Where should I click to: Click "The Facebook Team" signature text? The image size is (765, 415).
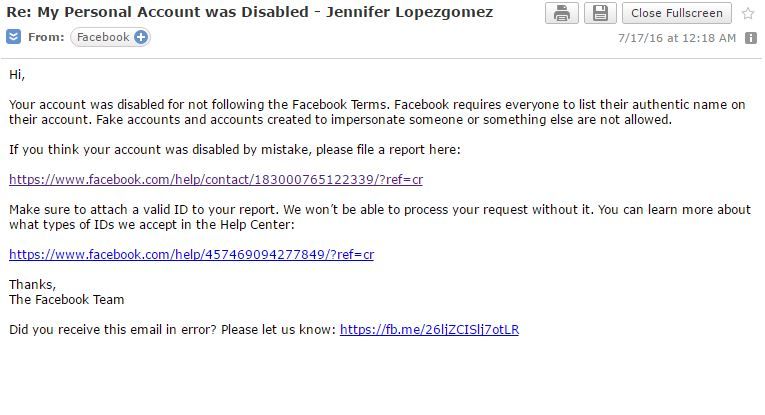click(x=66, y=299)
